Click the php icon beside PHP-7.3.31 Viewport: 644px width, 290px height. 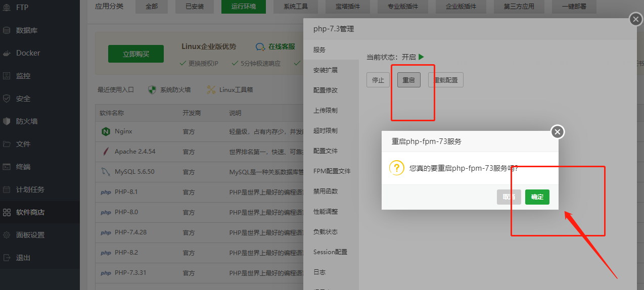106,273
